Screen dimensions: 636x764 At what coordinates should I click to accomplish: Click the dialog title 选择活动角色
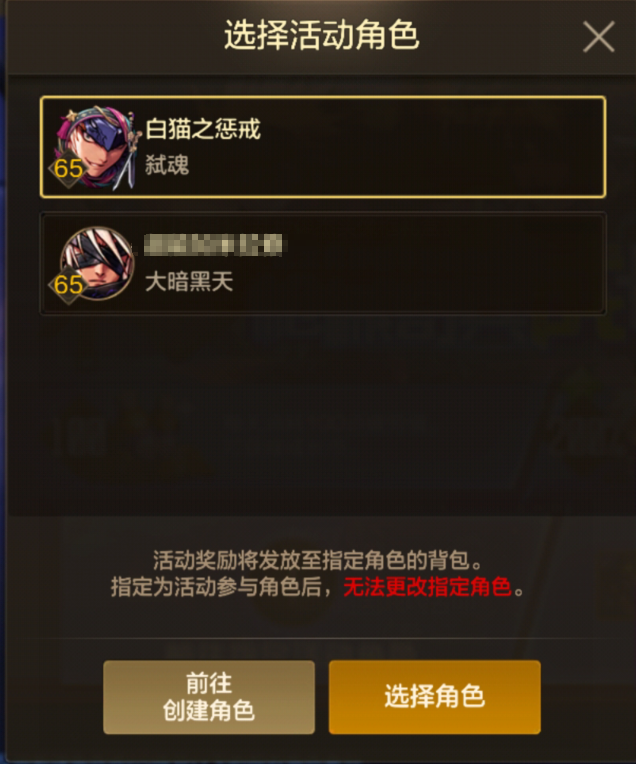coord(322,36)
